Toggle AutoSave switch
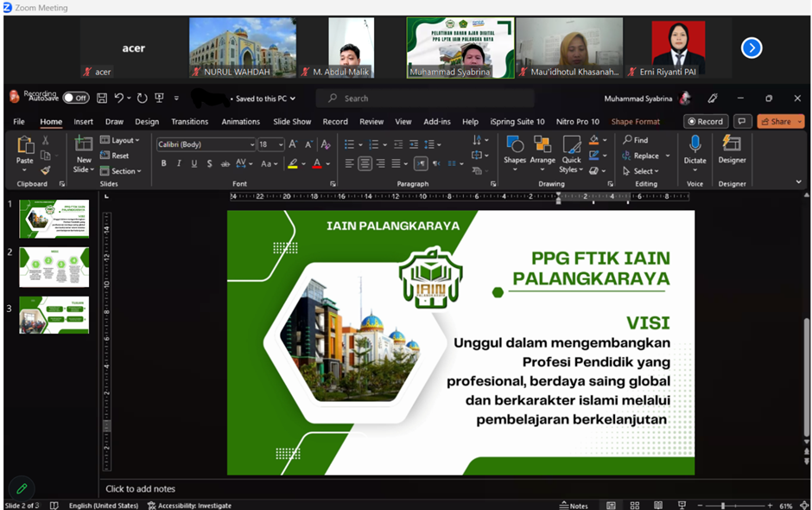Screen dimensions: 812x510 click(x=76, y=98)
